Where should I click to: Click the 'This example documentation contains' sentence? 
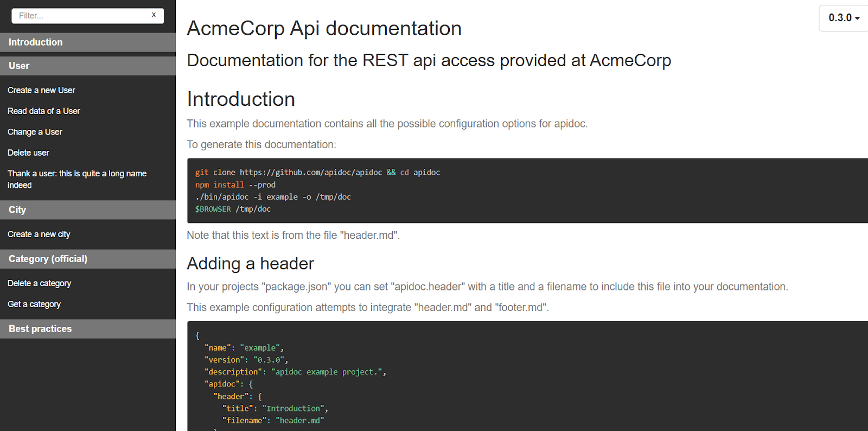[387, 124]
